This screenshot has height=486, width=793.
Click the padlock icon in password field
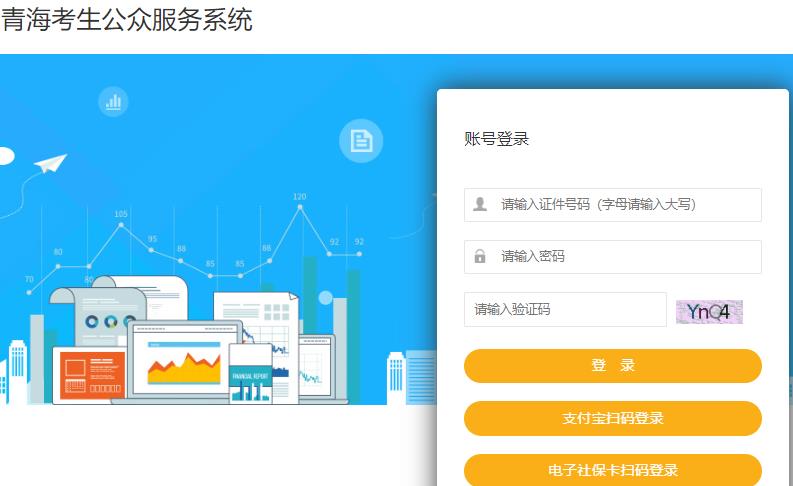click(479, 256)
